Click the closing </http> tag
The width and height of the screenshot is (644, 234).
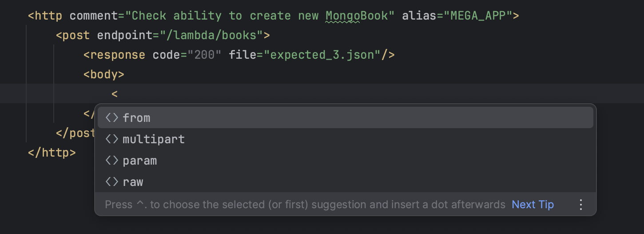[x=52, y=153]
